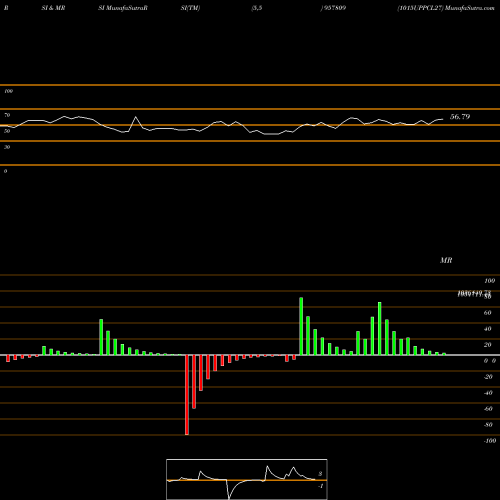Click the MR axis label 100

489,281
